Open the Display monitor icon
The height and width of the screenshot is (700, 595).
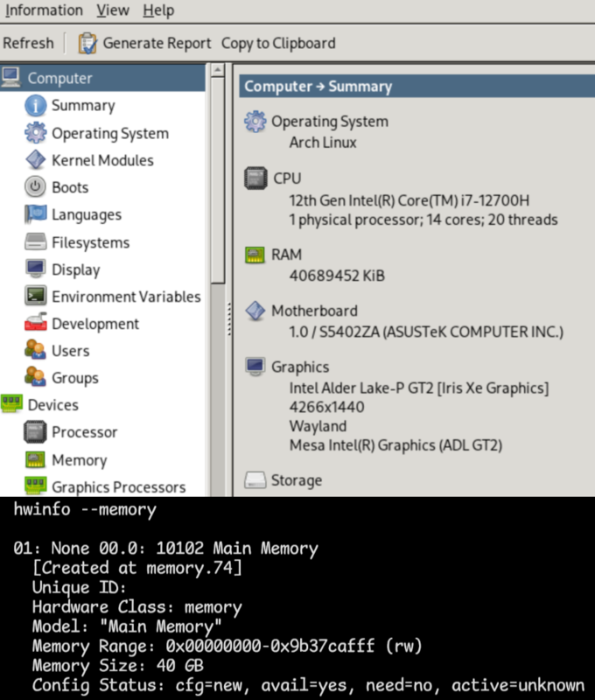click(x=35, y=269)
